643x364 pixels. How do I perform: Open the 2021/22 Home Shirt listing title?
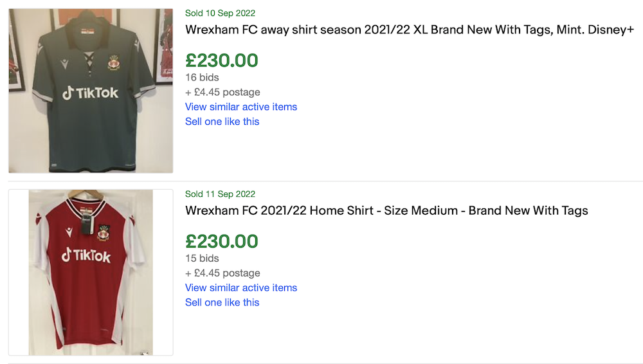tap(386, 210)
